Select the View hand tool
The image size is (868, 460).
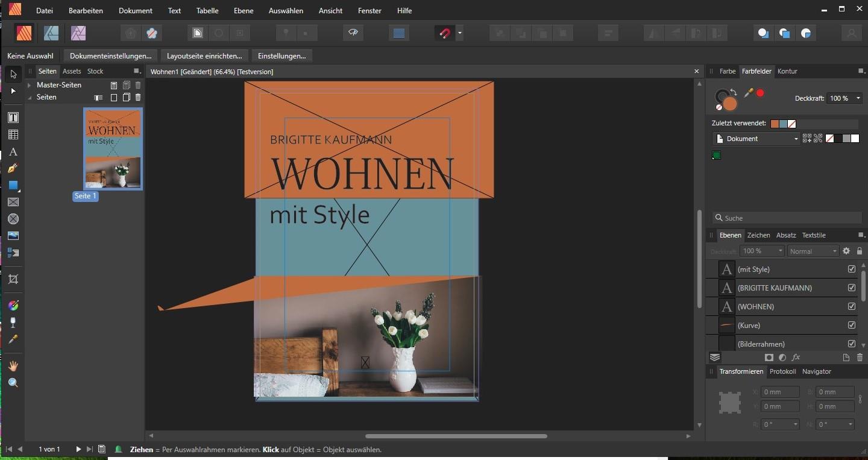[x=13, y=366]
